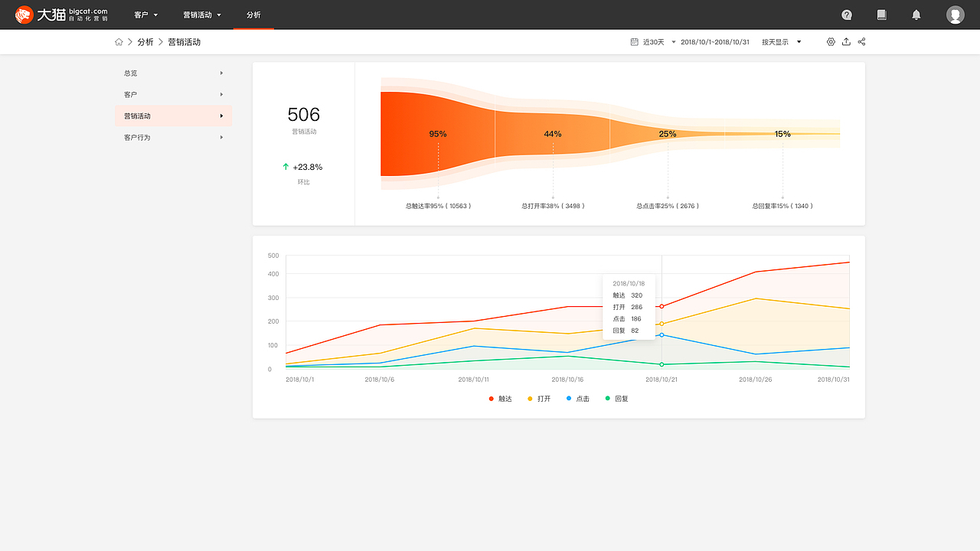
Task: Select 营销活动 in the sidebar
Action: pyautogui.click(x=173, y=116)
